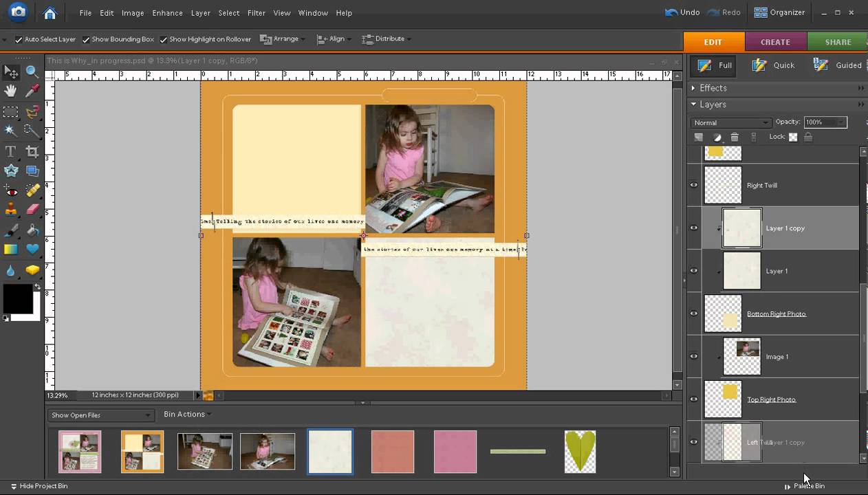868x495 pixels.
Task: Switch to the SHARE tab
Action: 838,42
